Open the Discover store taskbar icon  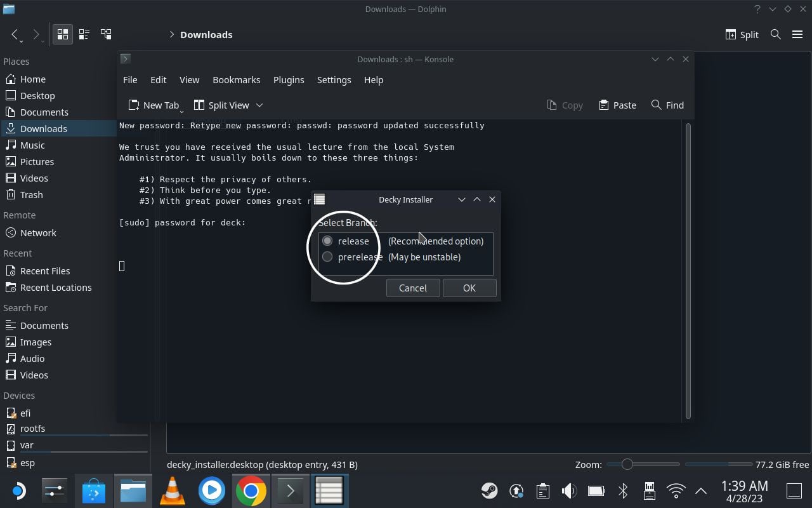click(x=94, y=491)
